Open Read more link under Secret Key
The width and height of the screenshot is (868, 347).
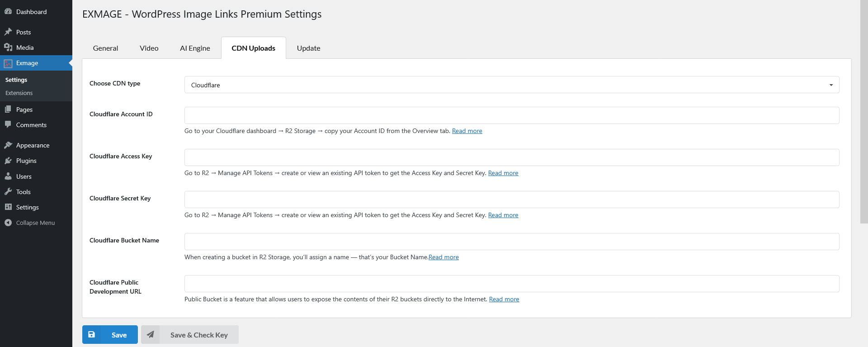[x=503, y=215]
